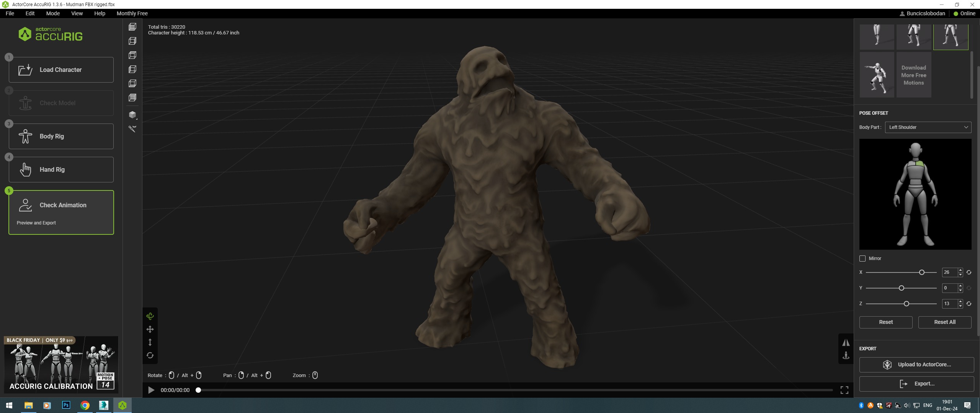Go to the Hand Rig step
The height and width of the screenshot is (413, 980).
61,169
